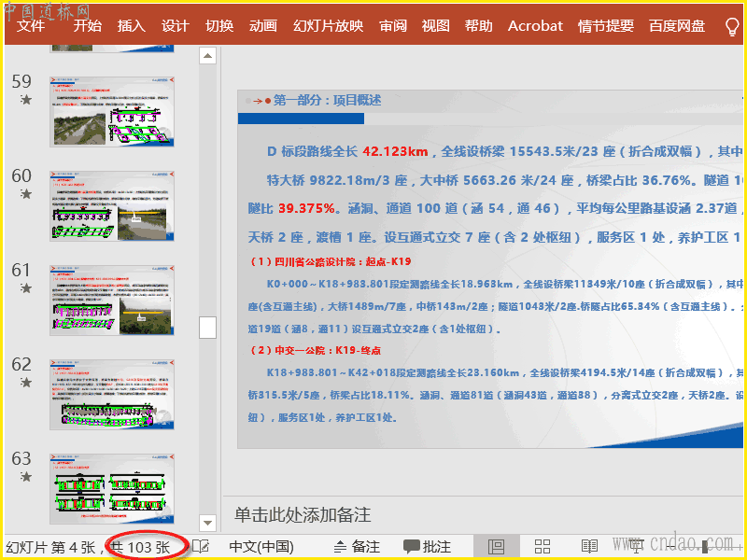Select slide 62 thumbnail
Image resolution: width=747 pixels, height=560 pixels.
pos(112,394)
